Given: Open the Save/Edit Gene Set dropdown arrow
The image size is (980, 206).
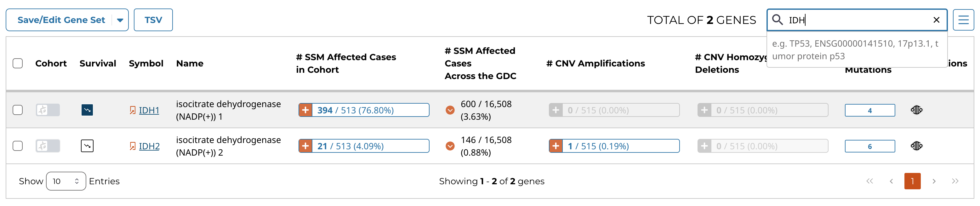Looking at the screenshot, I should pyautogui.click(x=120, y=20).
